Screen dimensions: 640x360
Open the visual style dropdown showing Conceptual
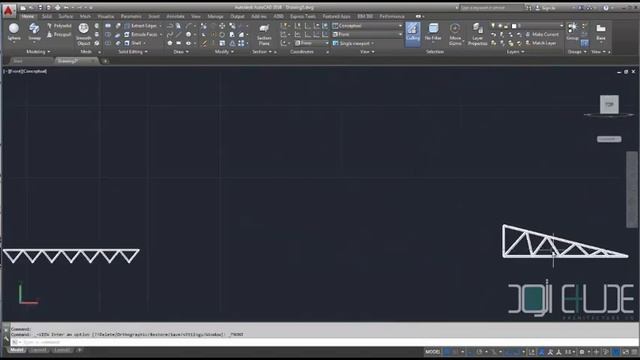[367, 26]
